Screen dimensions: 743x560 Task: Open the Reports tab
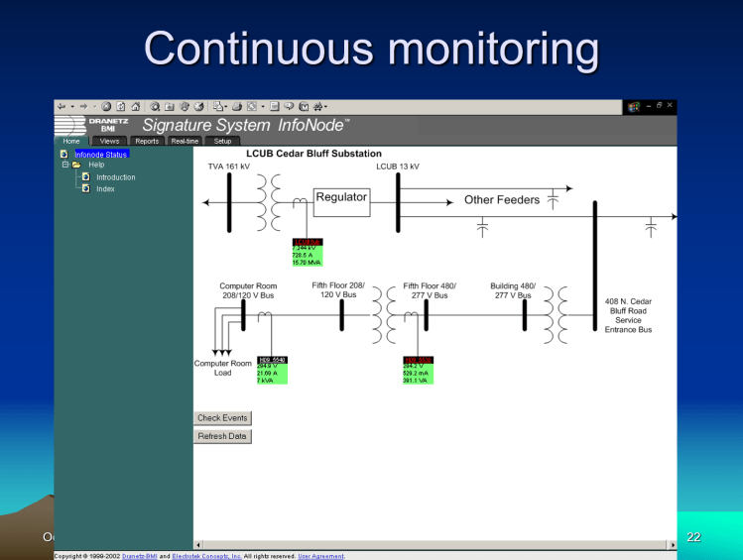point(147,142)
